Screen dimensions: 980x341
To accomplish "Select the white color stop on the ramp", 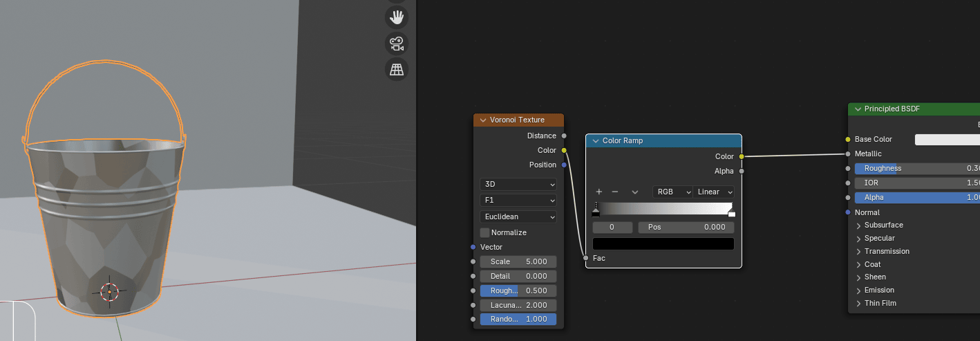I will click(731, 212).
